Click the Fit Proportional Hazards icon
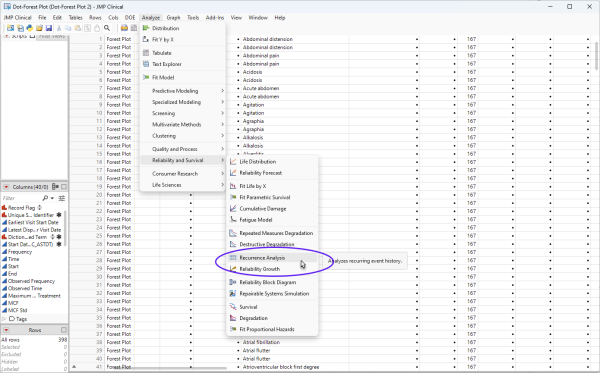 [233, 329]
